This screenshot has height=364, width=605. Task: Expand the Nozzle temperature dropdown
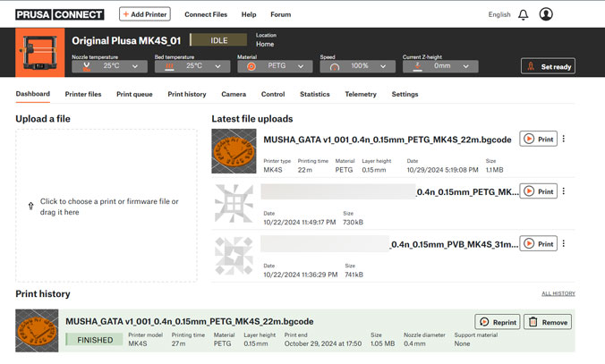click(109, 66)
